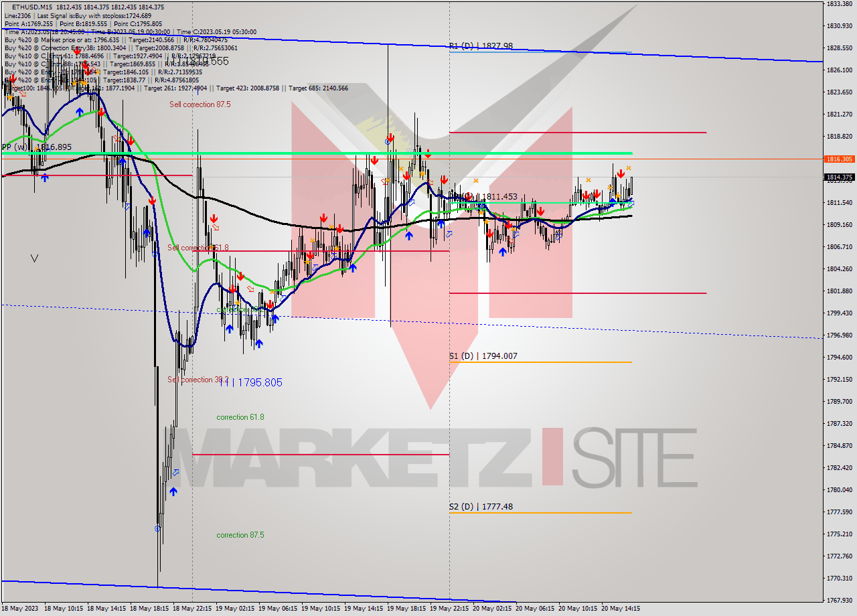Click 1804.260 on the price axis

pos(839,268)
